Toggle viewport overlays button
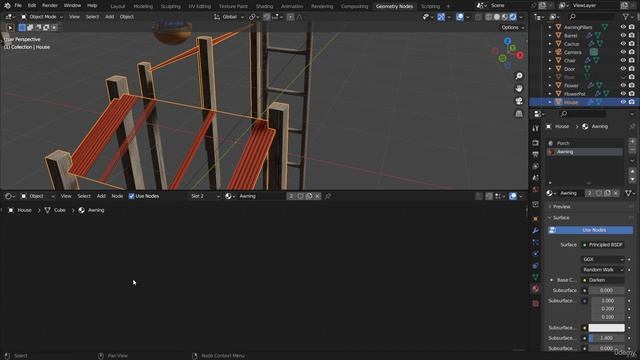 [x=460, y=17]
